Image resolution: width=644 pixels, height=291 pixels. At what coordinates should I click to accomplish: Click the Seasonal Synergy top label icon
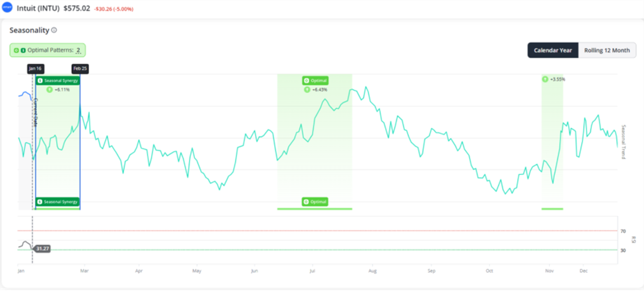40,81
